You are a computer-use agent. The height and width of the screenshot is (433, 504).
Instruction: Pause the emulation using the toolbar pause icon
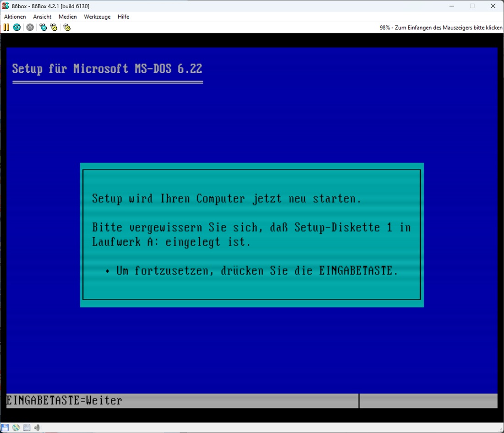click(x=6, y=27)
